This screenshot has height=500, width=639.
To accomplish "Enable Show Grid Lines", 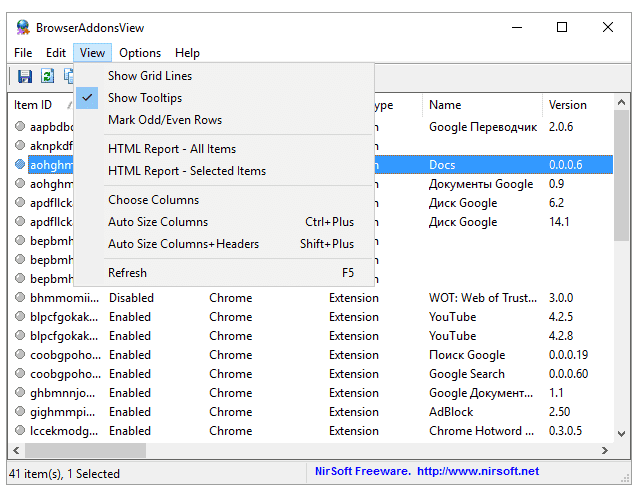I will tap(150, 76).
